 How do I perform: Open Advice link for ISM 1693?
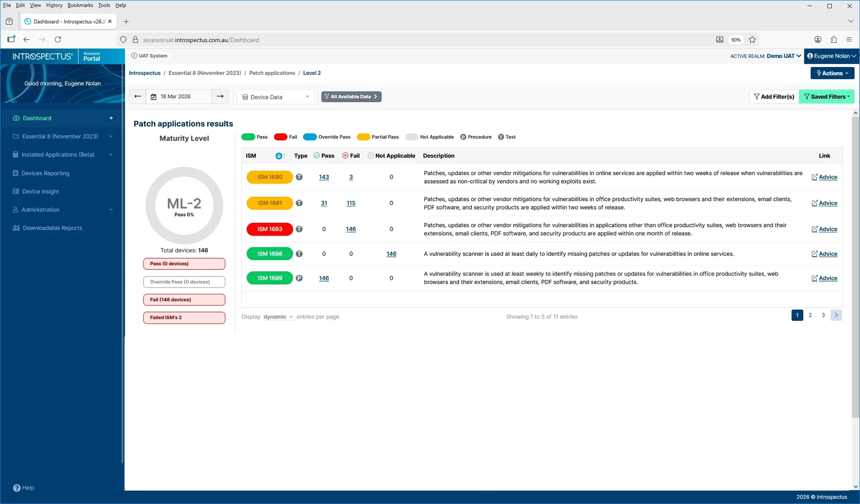(827, 229)
